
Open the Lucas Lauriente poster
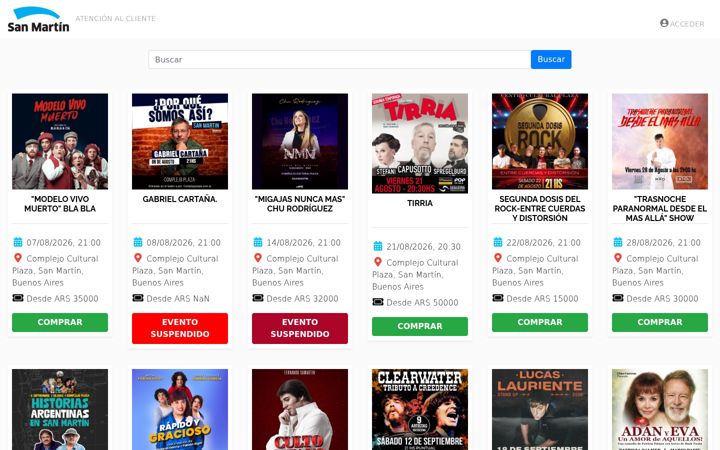540,410
